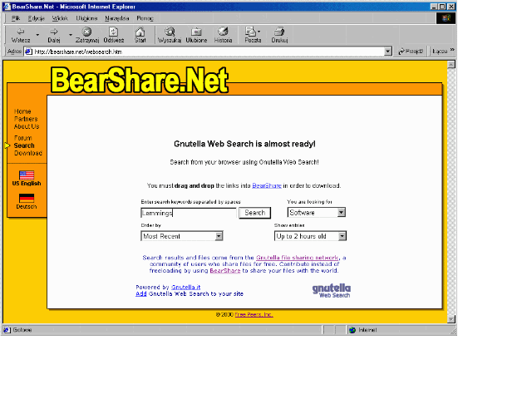Select the Deutsch German flag icon
This screenshot has height=399, width=532.
[27, 198]
